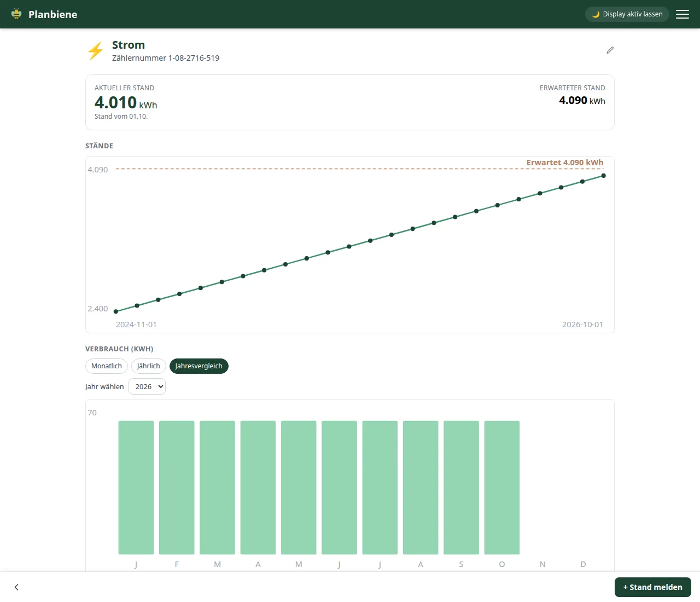Click the 'ERWARTETER STAND' label
This screenshot has height=602, width=700.
[x=573, y=88]
